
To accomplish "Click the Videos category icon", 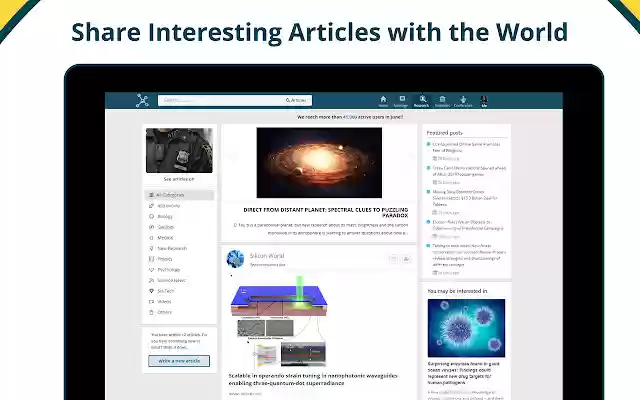I will pos(151,302).
